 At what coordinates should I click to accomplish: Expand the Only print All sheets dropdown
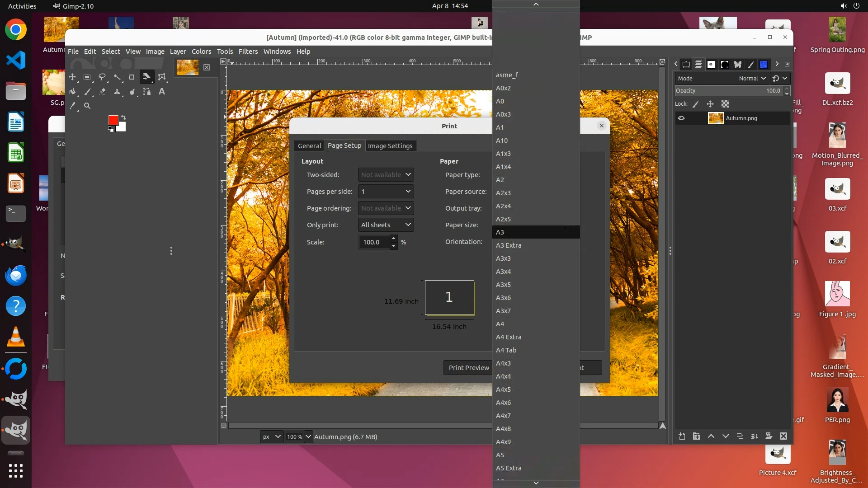386,225
